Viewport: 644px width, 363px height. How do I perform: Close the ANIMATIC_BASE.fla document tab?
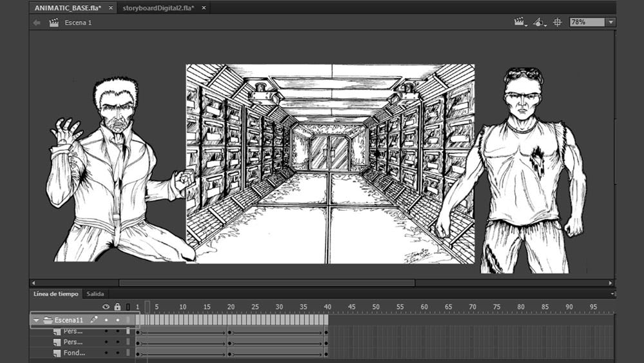click(x=111, y=8)
